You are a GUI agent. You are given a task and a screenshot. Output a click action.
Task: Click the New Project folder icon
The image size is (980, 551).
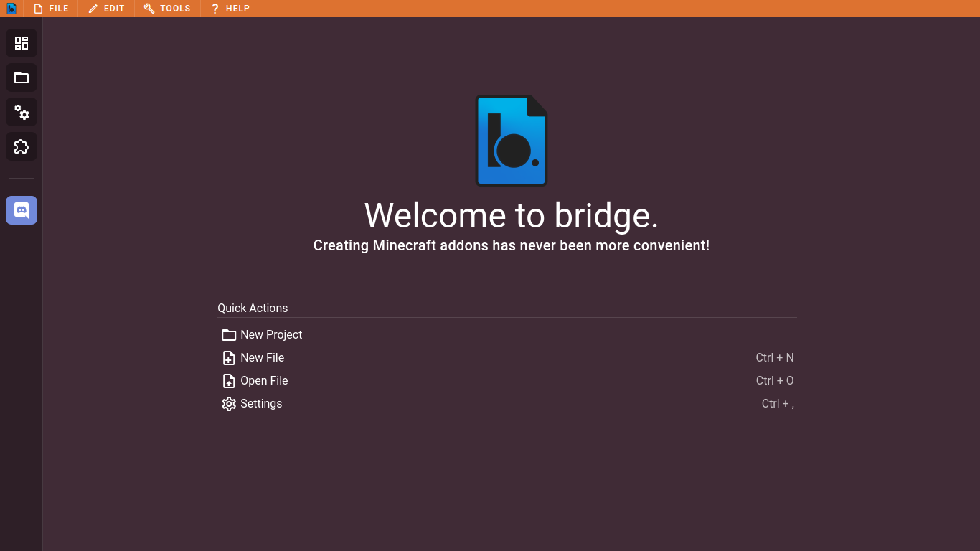(x=229, y=335)
